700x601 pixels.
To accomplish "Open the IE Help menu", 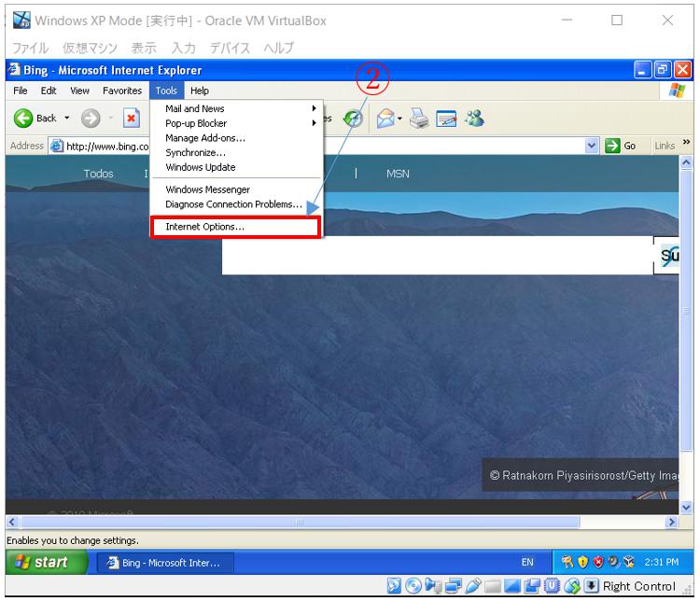I will [x=200, y=91].
